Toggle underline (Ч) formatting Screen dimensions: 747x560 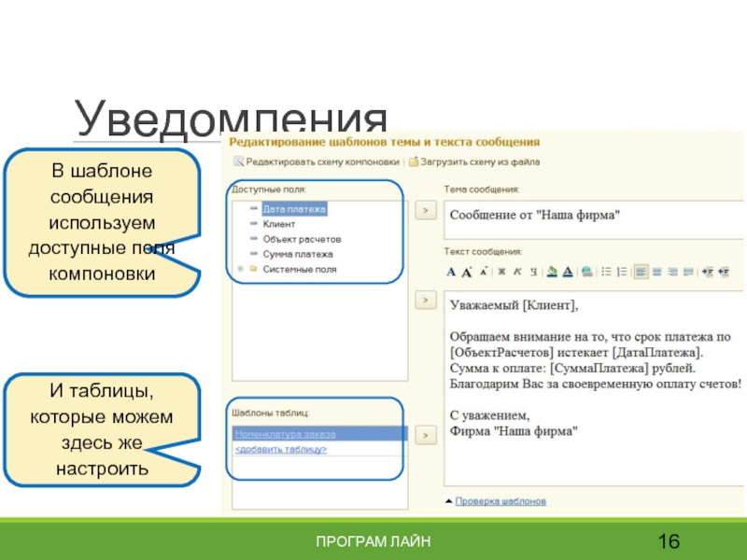533,272
